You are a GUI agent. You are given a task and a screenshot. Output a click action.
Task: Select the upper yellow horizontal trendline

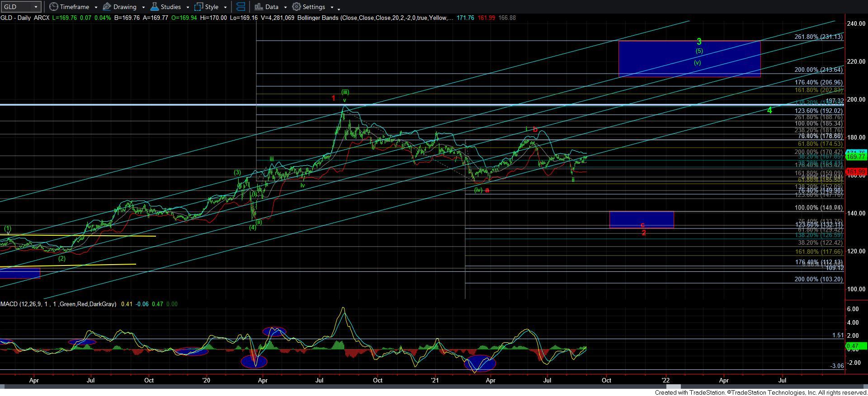click(78, 236)
